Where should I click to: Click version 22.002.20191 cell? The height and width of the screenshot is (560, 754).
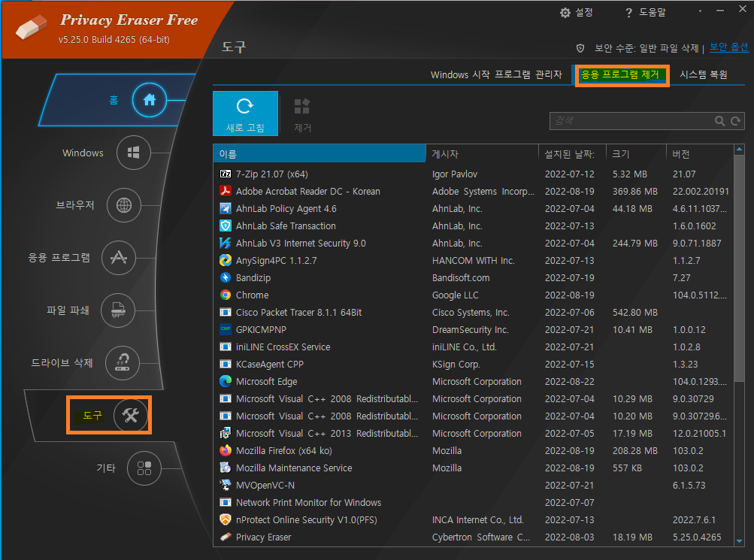tap(701, 192)
